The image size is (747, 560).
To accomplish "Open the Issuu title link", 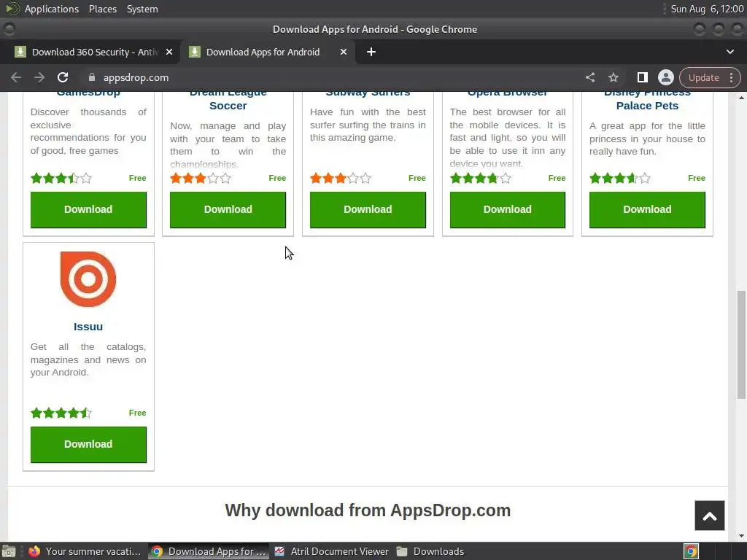I will 88,327.
